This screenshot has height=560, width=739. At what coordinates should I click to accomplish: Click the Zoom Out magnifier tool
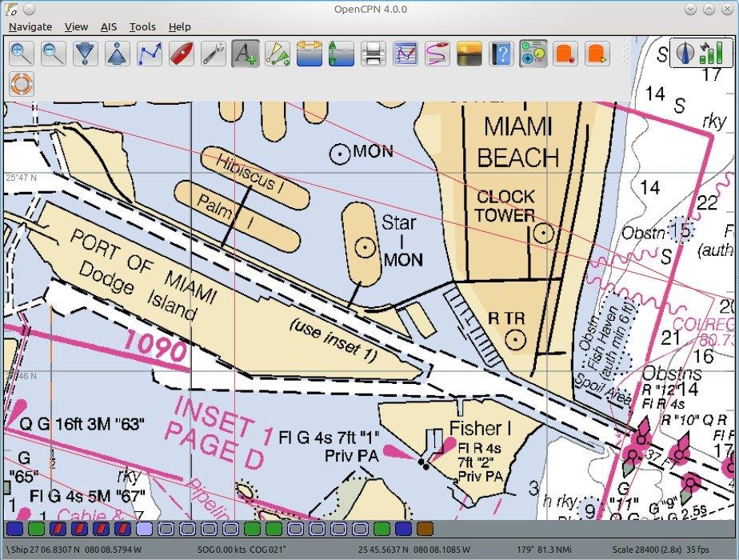[54, 54]
